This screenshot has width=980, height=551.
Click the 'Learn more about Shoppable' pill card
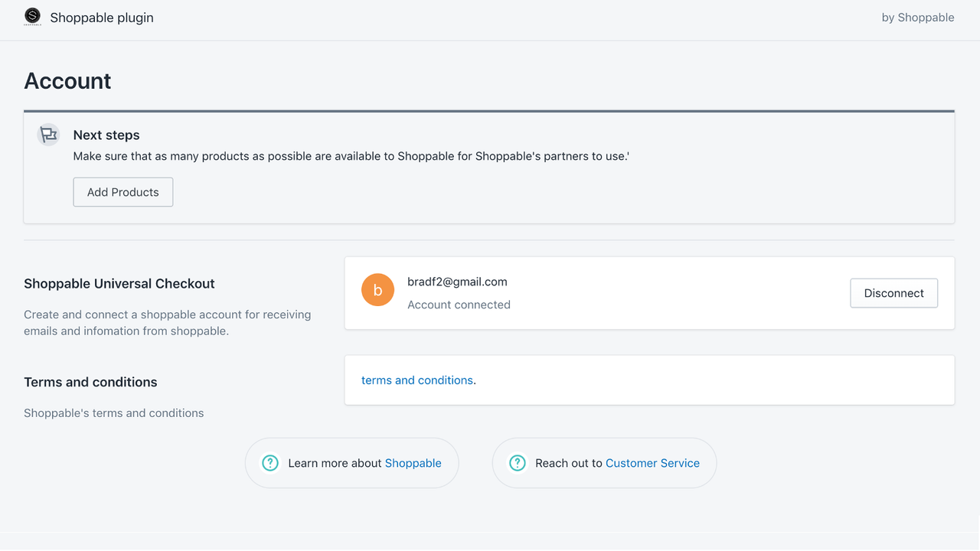tap(351, 463)
